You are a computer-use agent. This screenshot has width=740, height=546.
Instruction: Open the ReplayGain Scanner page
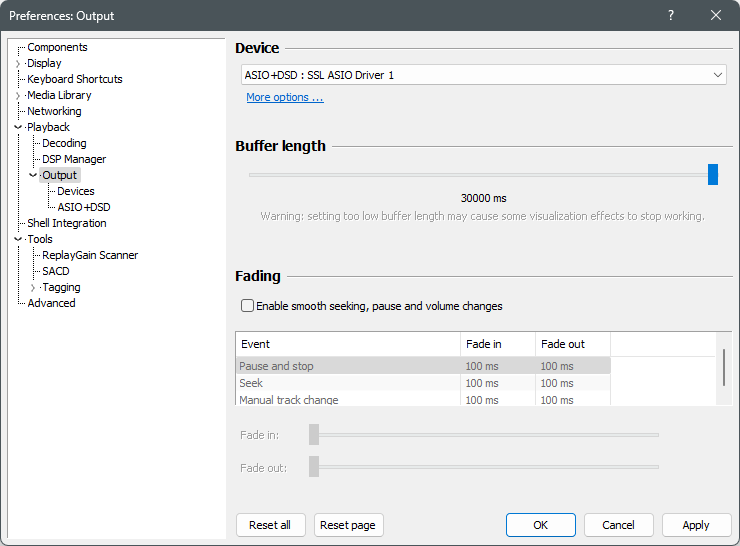click(x=90, y=255)
